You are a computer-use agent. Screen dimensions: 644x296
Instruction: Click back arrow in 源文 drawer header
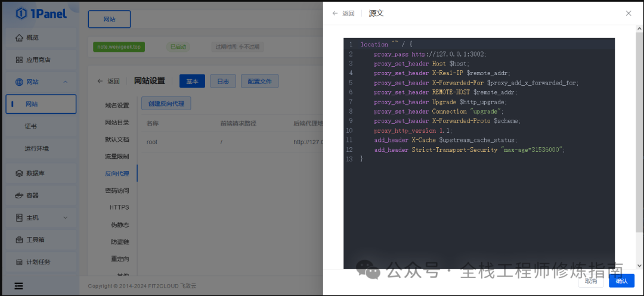click(x=335, y=13)
